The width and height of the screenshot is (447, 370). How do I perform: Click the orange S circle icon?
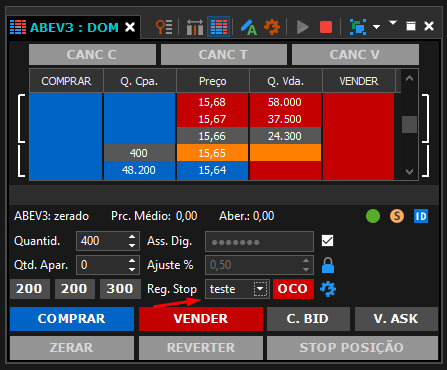(397, 216)
